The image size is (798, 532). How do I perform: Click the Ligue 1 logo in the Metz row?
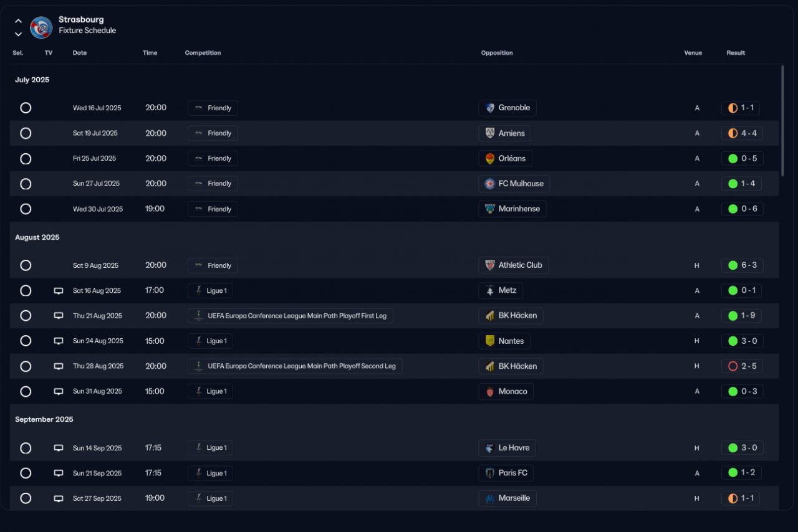click(198, 290)
